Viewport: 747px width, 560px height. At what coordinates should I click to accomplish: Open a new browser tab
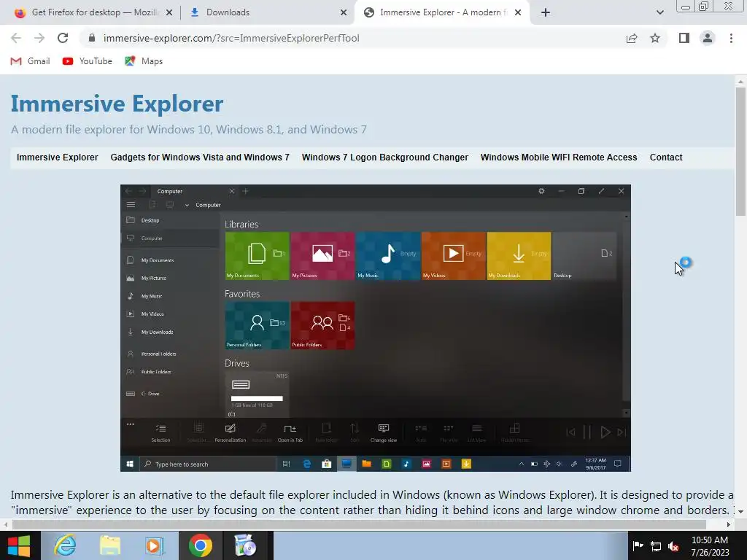pyautogui.click(x=546, y=12)
